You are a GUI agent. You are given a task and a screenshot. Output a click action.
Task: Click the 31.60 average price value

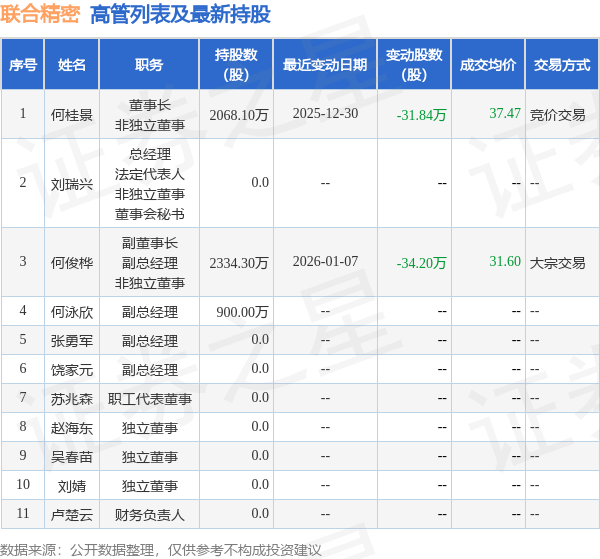[504, 261]
